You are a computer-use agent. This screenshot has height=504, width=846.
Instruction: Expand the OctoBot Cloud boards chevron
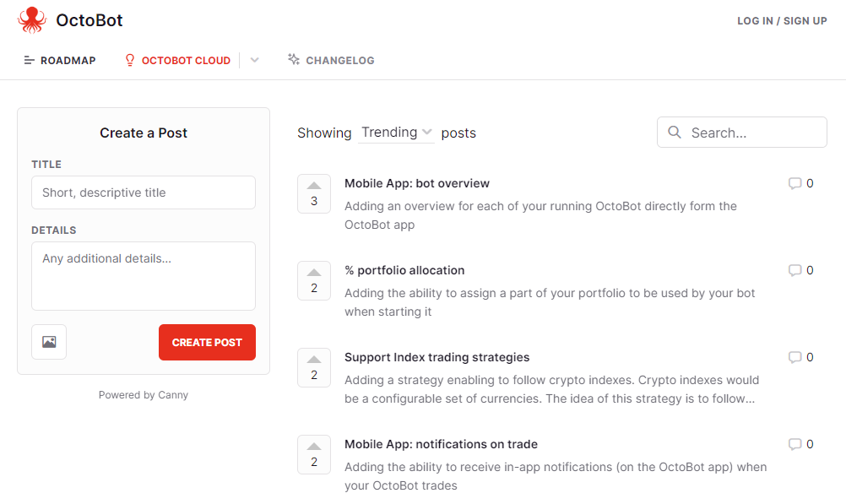coord(255,60)
